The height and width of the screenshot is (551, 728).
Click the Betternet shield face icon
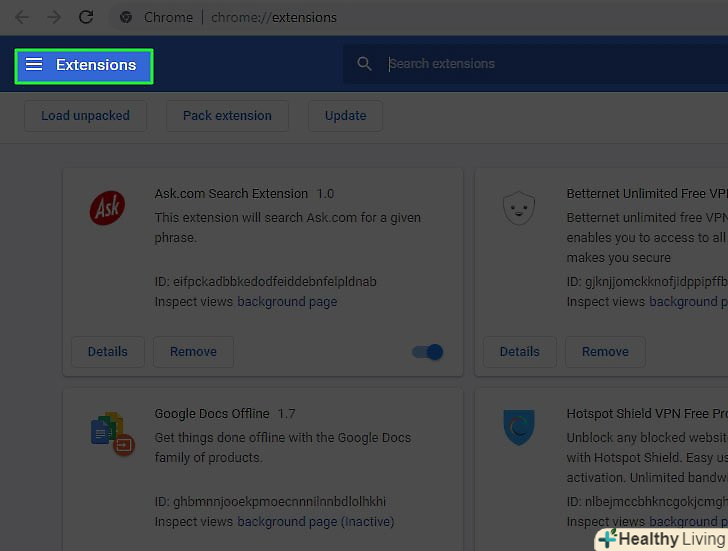pyautogui.click(x=519, y=208)
